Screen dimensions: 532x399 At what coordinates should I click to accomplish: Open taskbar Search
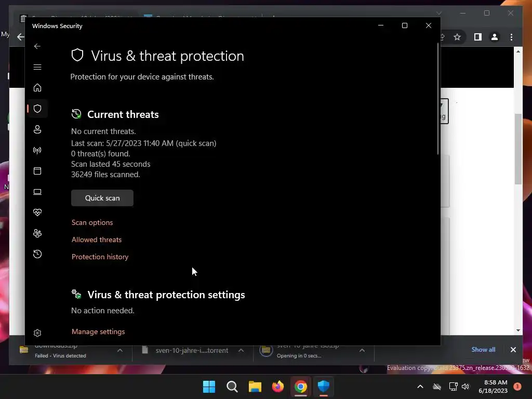[x=232, y=387]
